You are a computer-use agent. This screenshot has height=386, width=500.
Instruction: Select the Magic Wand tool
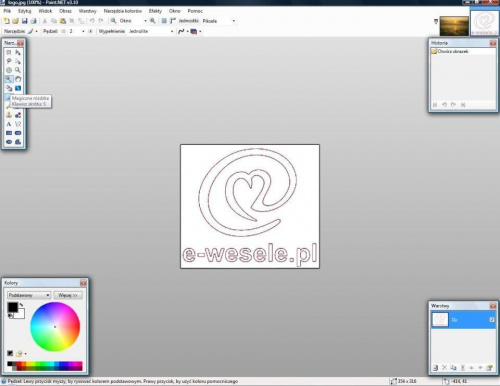(9, 79)
